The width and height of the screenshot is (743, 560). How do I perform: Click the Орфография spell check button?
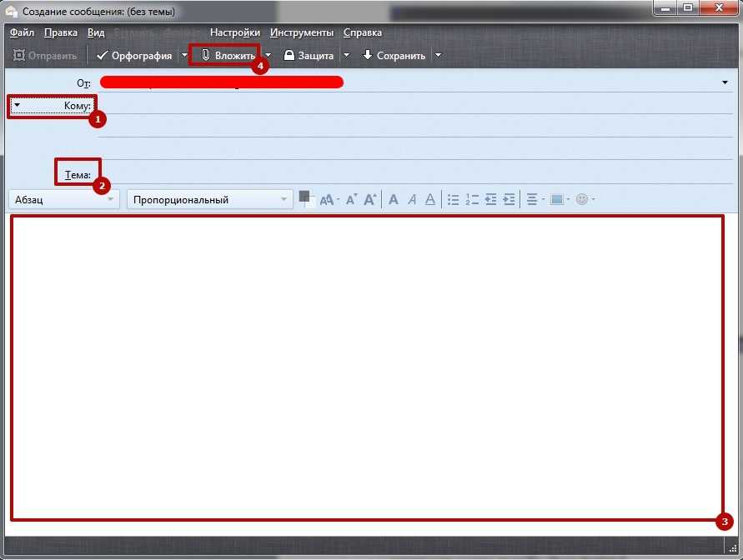click(x=134, y=56)
